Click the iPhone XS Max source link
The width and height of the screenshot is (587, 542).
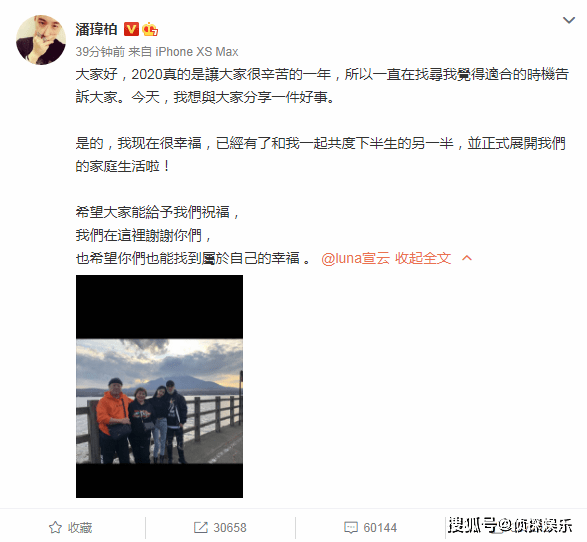point(197,52)
